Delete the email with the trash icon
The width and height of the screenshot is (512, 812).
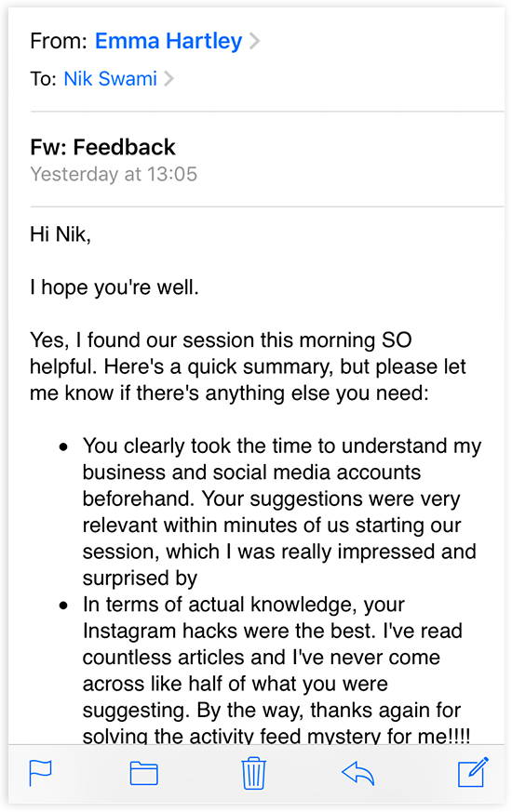253,773
